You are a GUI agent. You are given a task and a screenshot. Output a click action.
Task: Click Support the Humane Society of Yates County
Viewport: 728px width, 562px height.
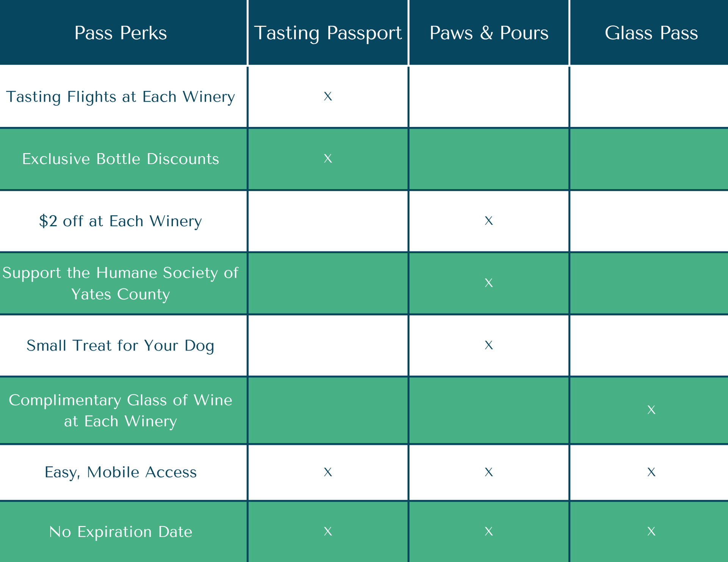click(x=121, y=283)
